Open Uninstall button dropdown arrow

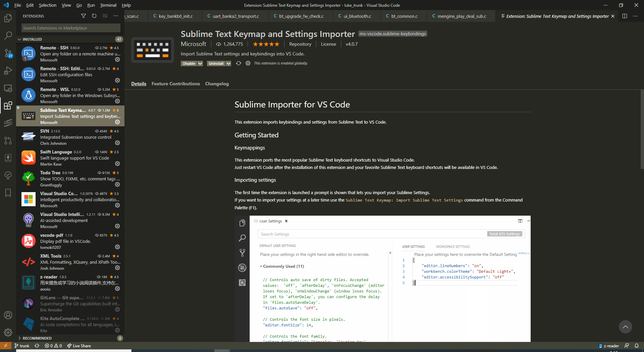coord(228,63)
